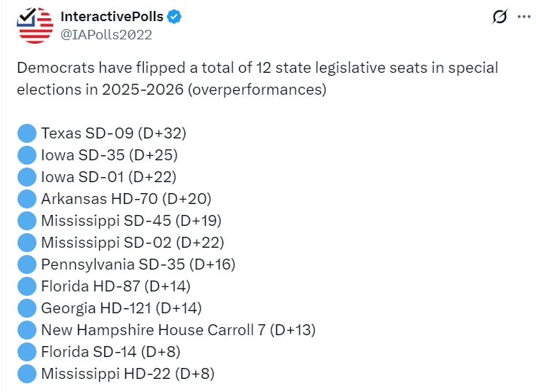536x392 pixels.
Task: Click the blue circle beside Texas SD-09
Action: click(x=27, y=133)
